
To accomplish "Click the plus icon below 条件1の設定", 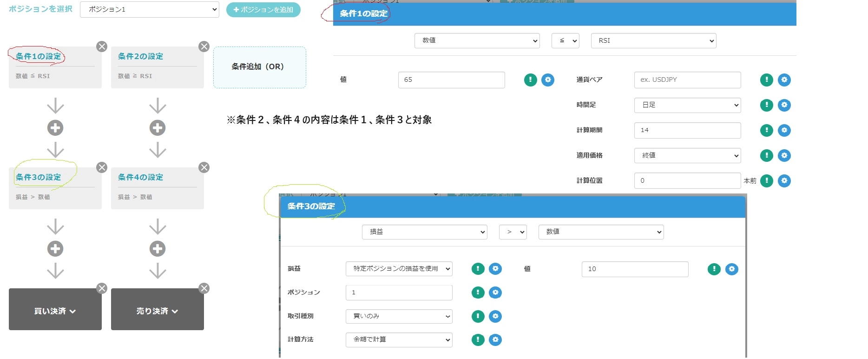I will (55, 128).
